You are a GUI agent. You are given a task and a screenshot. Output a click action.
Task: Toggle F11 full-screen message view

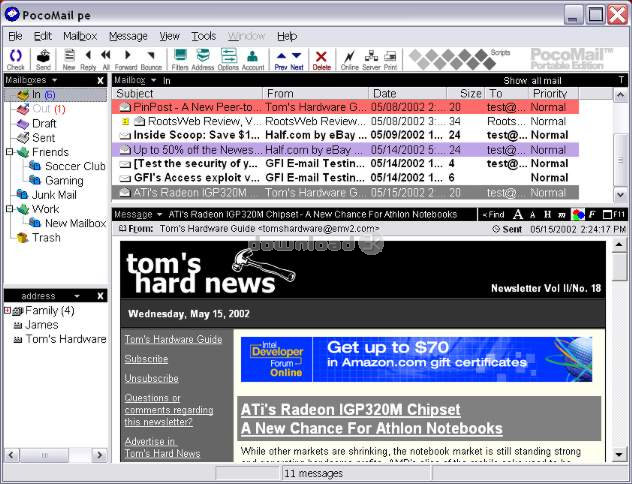tap(617, 214)
